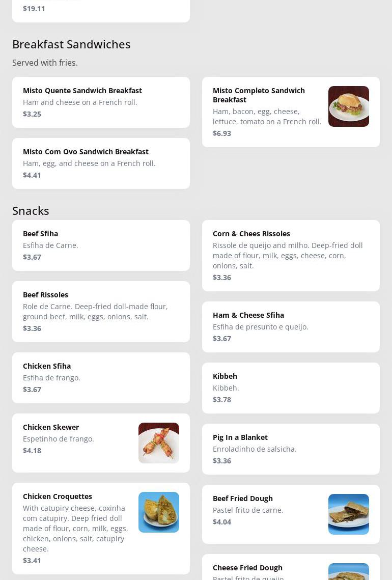Click the Beef Fried Dough photo

[348, 514]
